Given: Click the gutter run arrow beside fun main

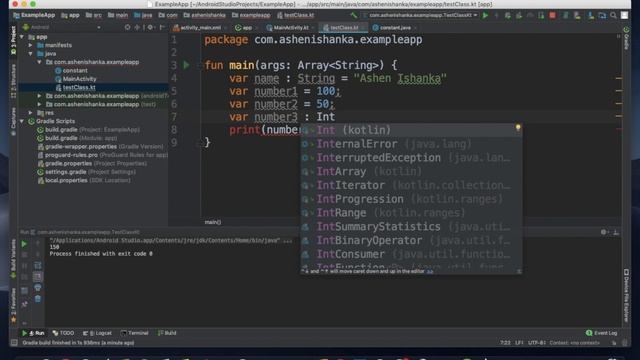Looking at the screenshot, I should [187, 65].
